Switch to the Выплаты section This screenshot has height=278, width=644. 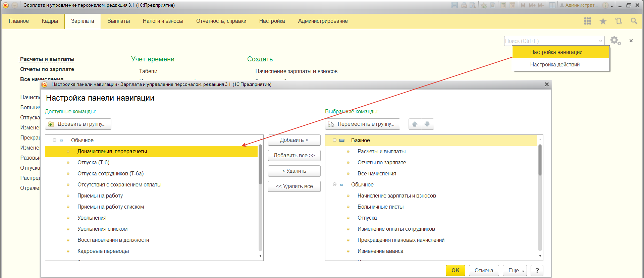(x=119, y=21)
